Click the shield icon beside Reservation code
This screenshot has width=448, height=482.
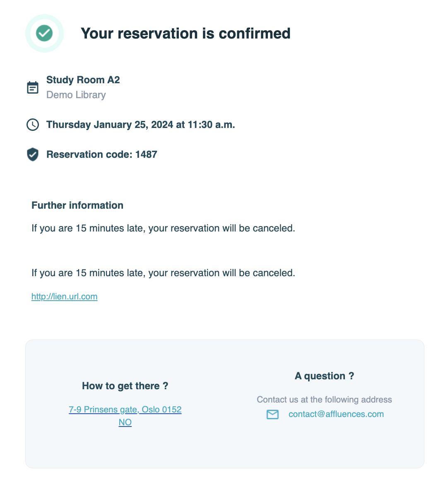[x=33, y=154]
